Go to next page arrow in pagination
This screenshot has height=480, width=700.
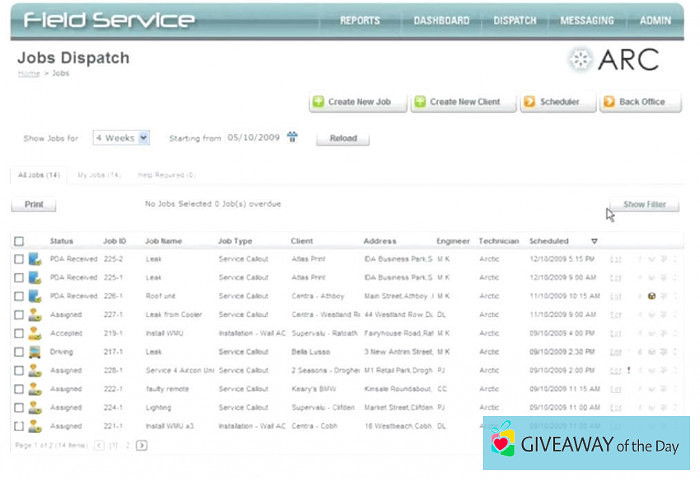tap(141, 445)
